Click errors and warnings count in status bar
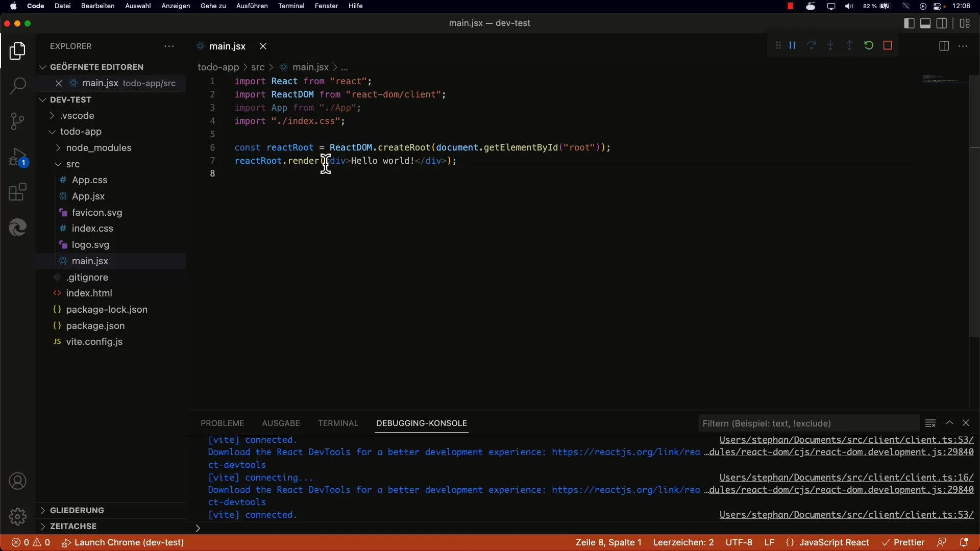 point(31,542)
